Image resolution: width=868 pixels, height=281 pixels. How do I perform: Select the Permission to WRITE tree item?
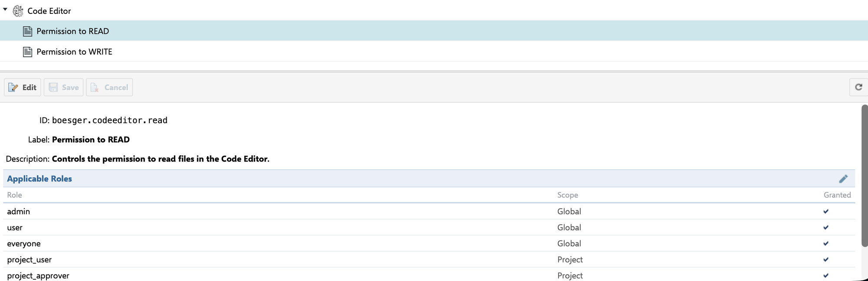click(74, 52)
